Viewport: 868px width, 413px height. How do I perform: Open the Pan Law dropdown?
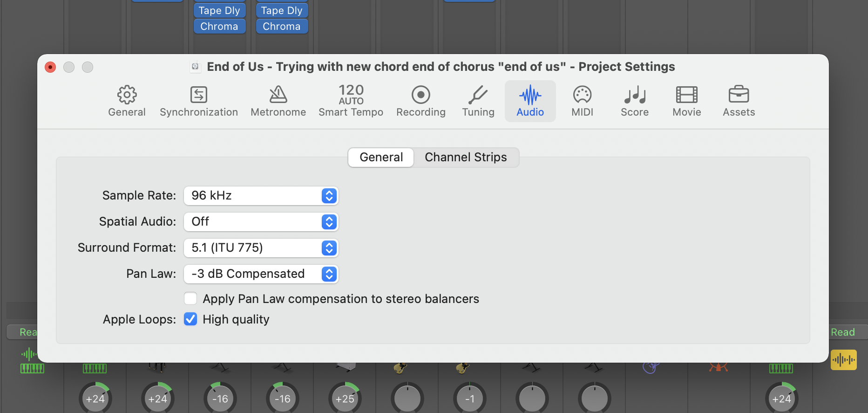coord(261,274)
